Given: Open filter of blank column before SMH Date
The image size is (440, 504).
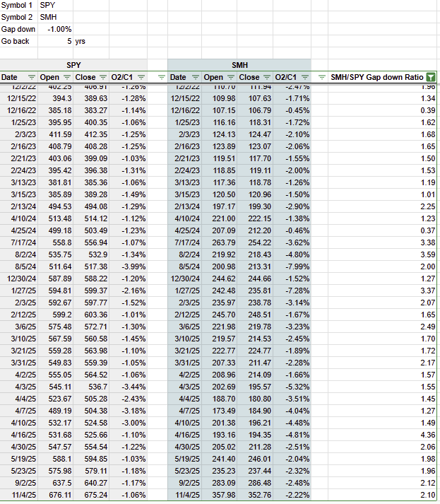Looking at the screenshot, I should click(x=162, y=77).
